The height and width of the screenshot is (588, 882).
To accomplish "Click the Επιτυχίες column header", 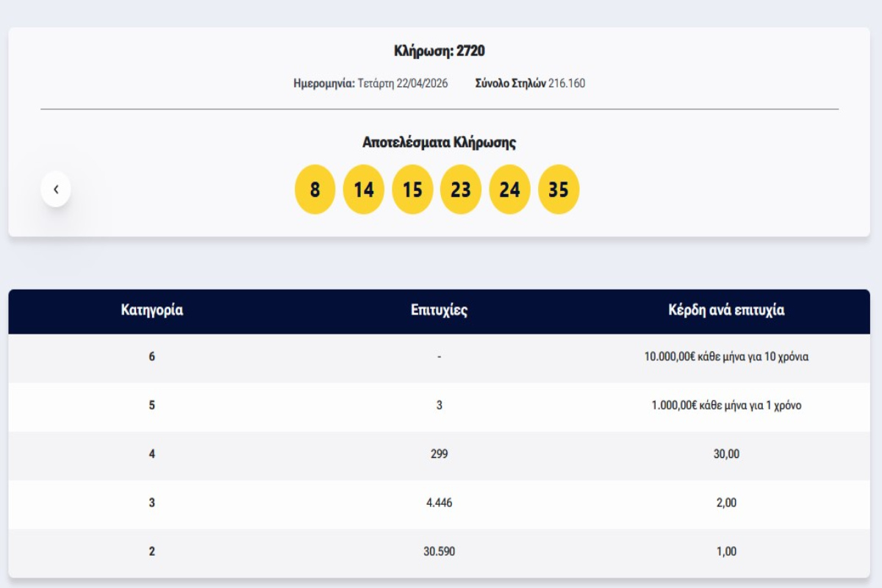I will point(439,310).
